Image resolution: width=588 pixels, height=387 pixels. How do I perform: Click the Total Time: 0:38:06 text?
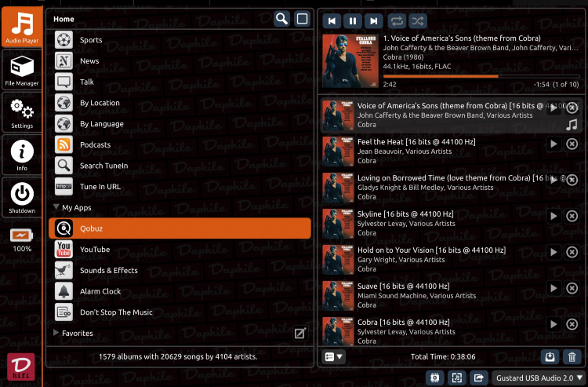pos(443,356)
